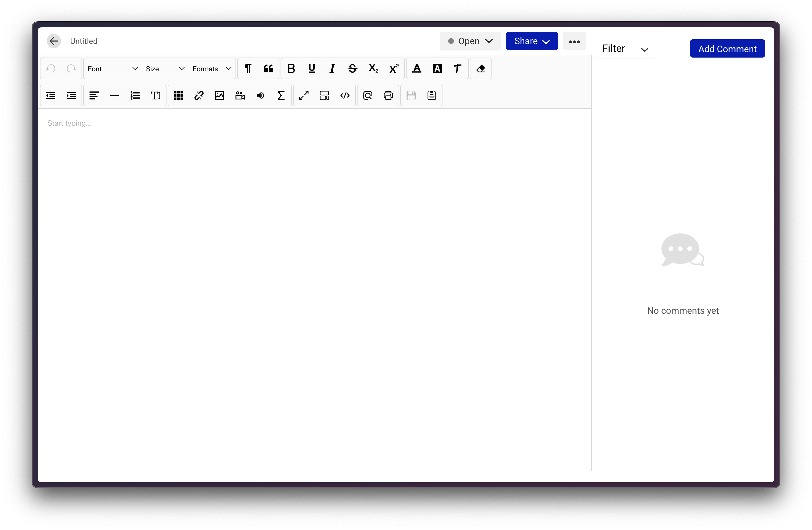Open the template clipboard icon

[432, 95]
